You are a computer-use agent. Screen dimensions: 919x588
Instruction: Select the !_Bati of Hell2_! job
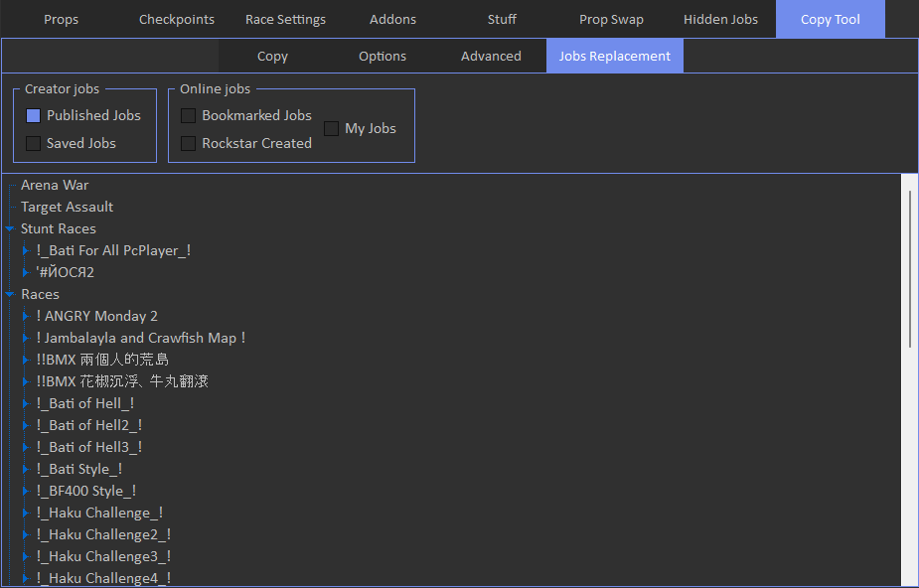(89, 425)
